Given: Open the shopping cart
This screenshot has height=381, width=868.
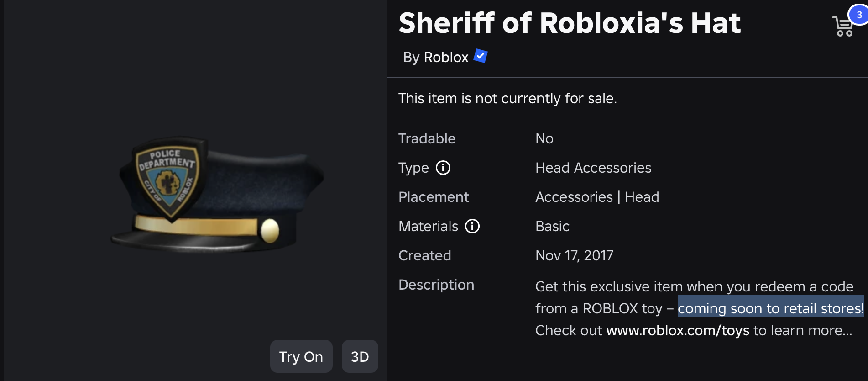Looking at the screenshot, I should pyautogui.click(x=842, y=26).
